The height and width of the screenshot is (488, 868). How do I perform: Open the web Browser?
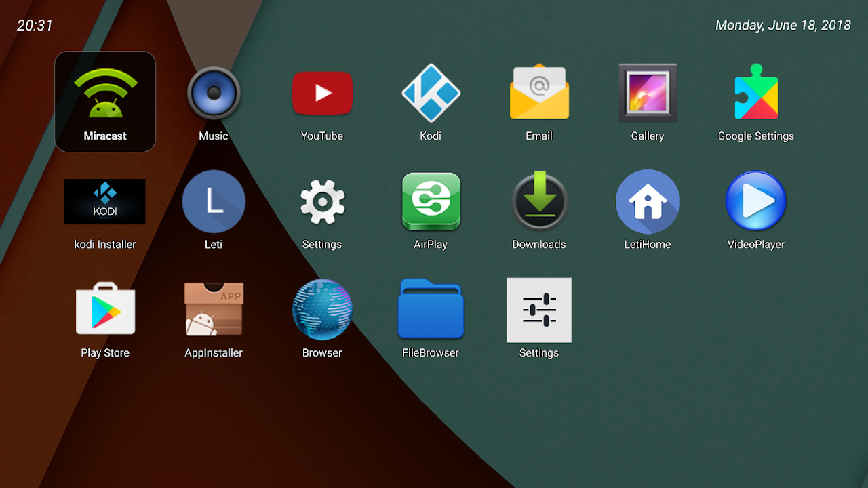[322, 310]
